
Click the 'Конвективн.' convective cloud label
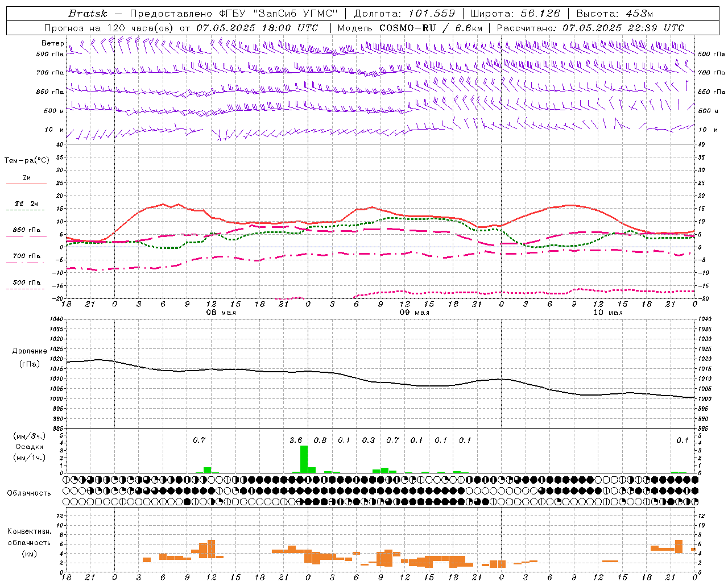(29, 531)
